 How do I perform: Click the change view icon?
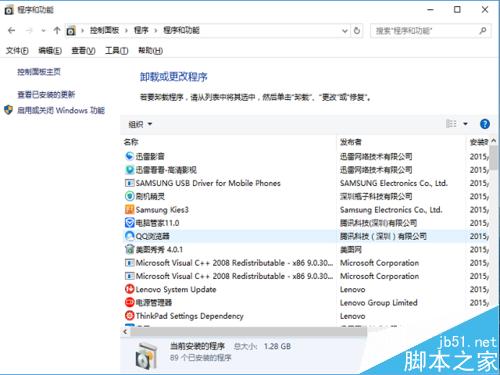(451, 124)
